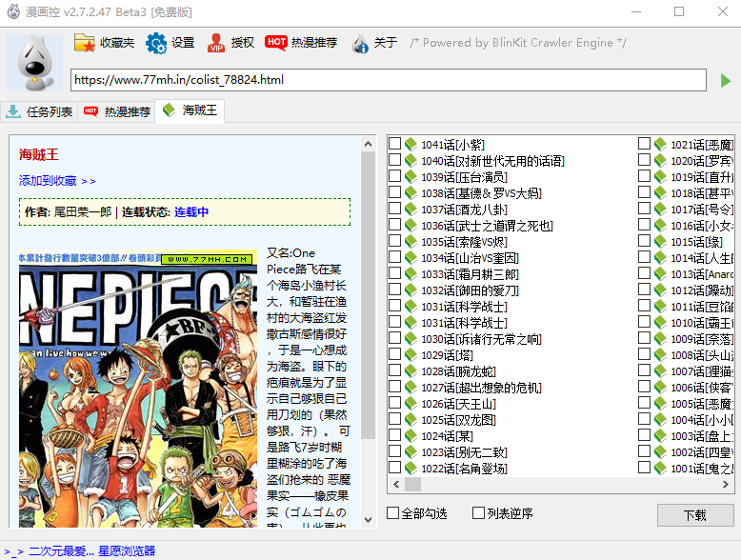
Task: Check the box for 1034话[山治VS奎因]
Action: pyautogui.click(x=394, y=256)
